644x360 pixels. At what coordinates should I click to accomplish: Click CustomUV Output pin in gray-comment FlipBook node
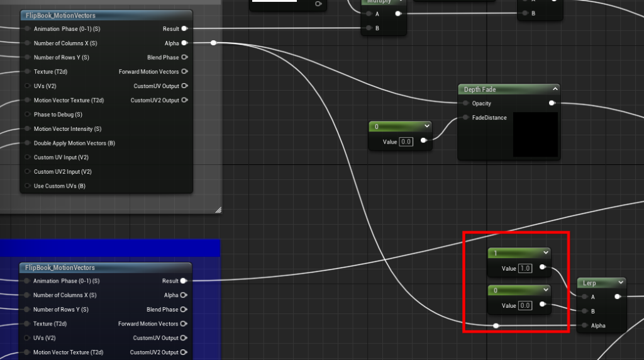click(184, 86)
